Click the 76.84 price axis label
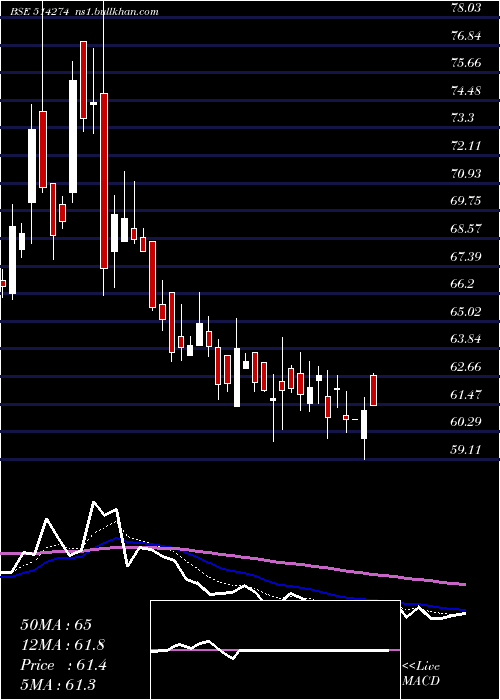Screen dimensions: 500x700 click(466, 36)
